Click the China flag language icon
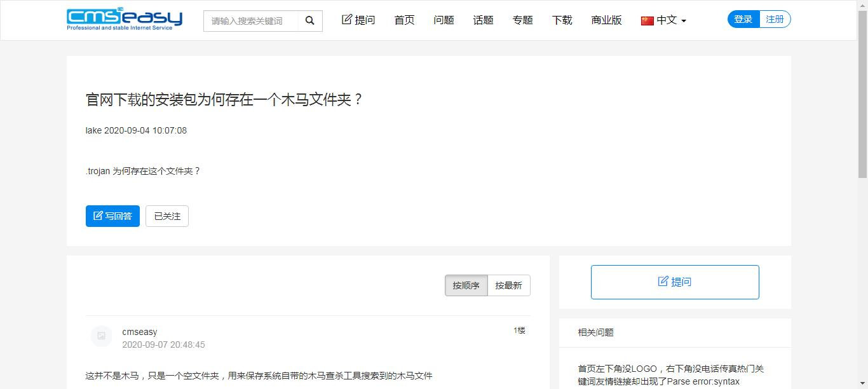Image resolution: width=868 pixels, height=389 pixels. [x=648, y=21]
